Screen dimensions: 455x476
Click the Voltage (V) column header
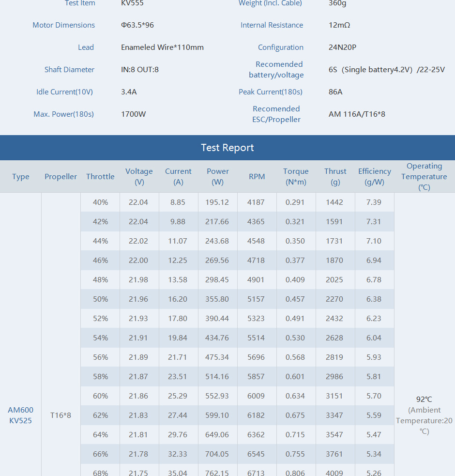tap(139, 176)
